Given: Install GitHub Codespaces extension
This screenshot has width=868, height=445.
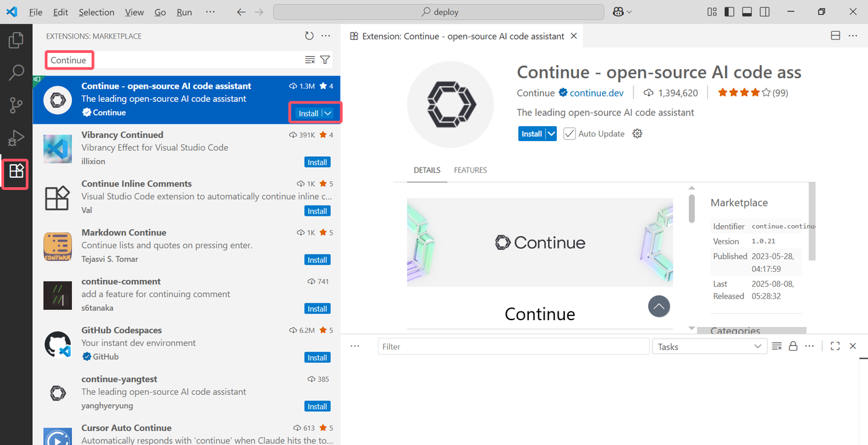Looking at the screenshot, I should [x=317, y=357].
